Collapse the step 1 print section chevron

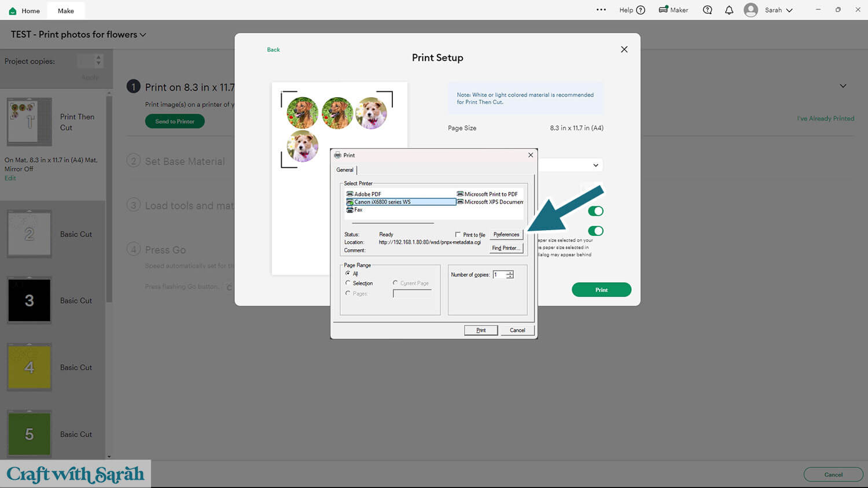pos(843,86)
